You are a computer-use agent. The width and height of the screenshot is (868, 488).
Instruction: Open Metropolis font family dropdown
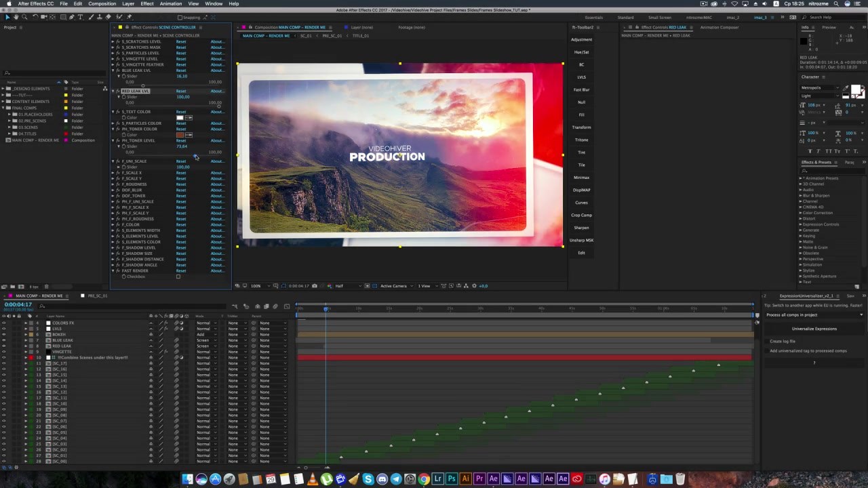(x=821, y=87)
